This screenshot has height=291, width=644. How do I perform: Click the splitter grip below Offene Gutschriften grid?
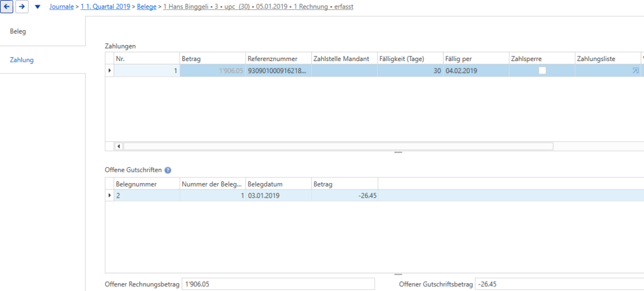398,275
